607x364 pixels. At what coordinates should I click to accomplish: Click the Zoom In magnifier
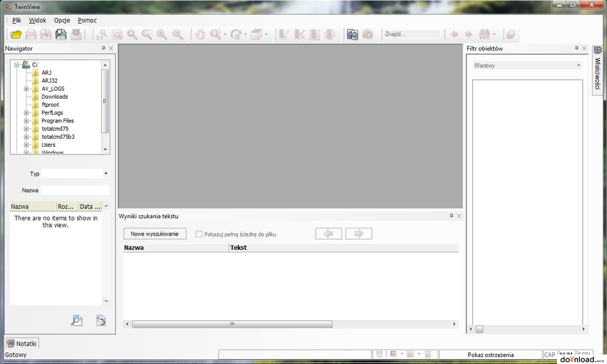click(x=162, y=34)
